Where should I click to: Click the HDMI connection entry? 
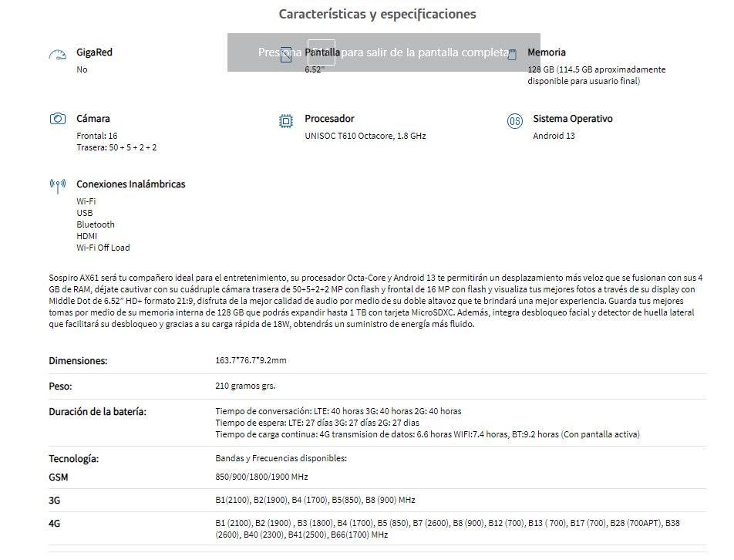(x=86, y=236)
